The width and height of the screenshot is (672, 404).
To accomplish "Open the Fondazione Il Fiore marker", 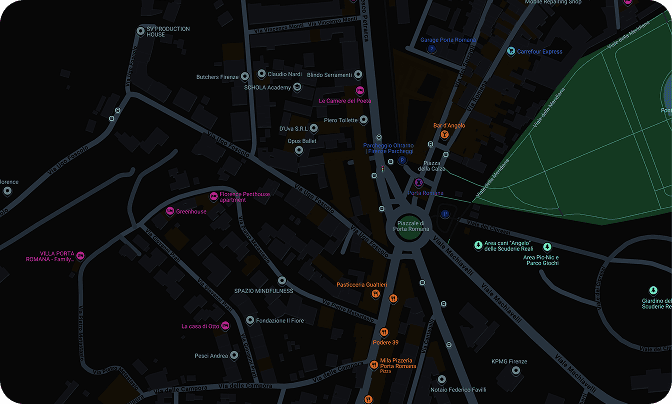I will pos(250,320).
